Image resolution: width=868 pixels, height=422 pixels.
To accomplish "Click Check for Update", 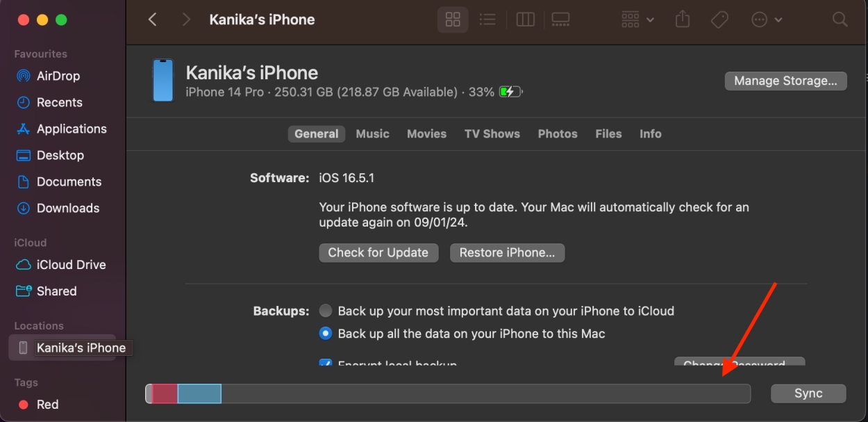I will (378, 252).
